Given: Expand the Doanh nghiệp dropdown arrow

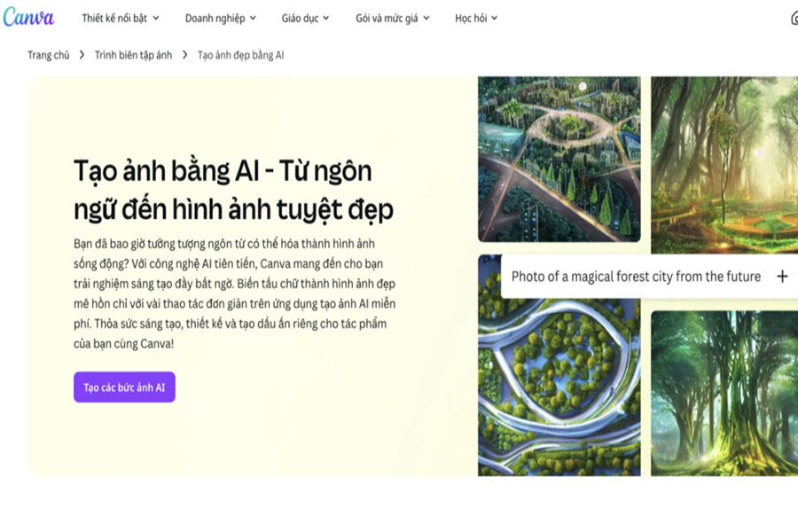Looking at the screenshot, I should [x=253, y=18].
